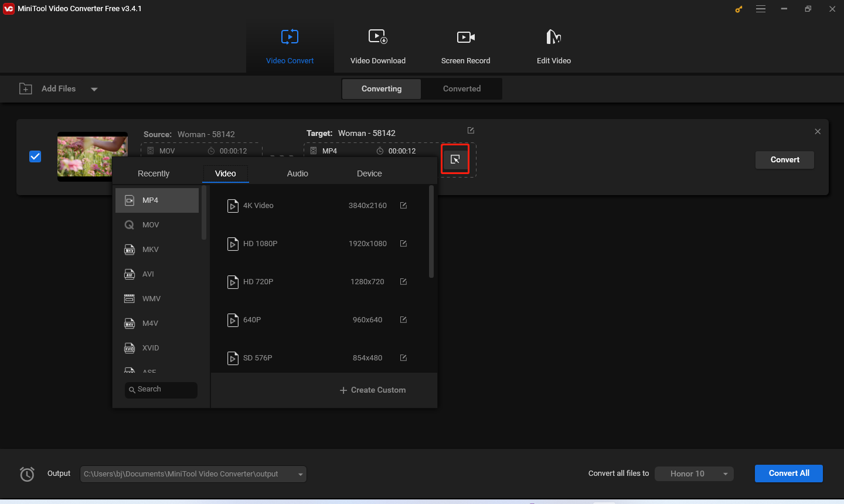Remove the file with the X button
The width and height of the screenshot is (844, 504).
coord(818,131)
